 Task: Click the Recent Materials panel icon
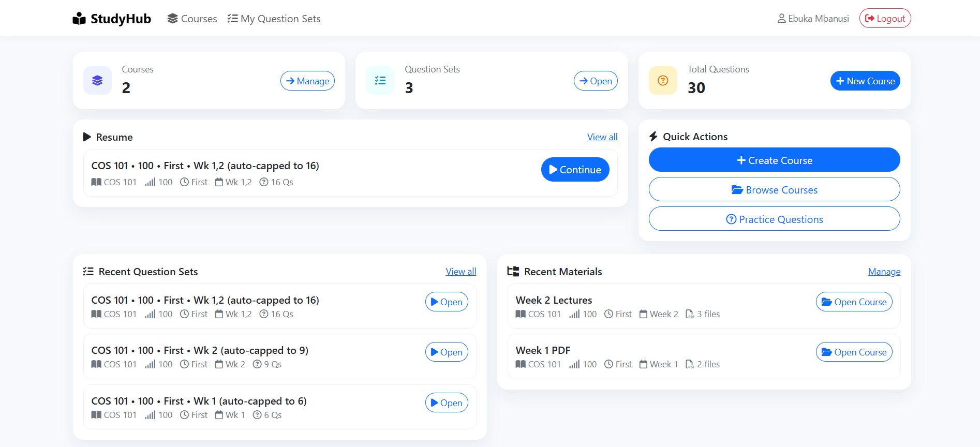513,271
